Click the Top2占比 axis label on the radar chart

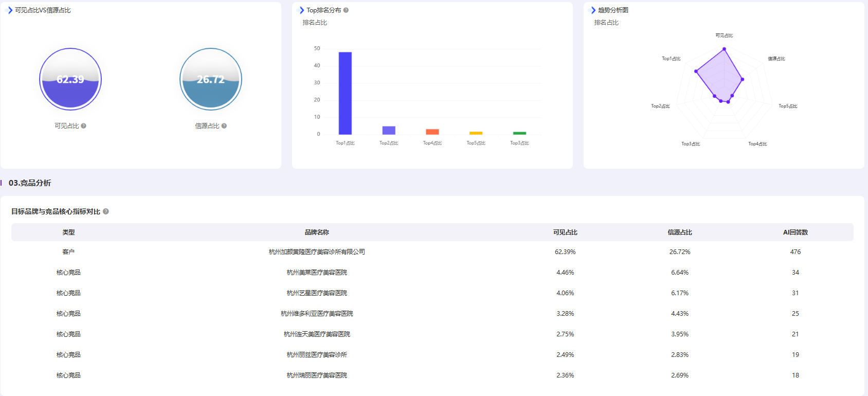(x=660, y=106)
